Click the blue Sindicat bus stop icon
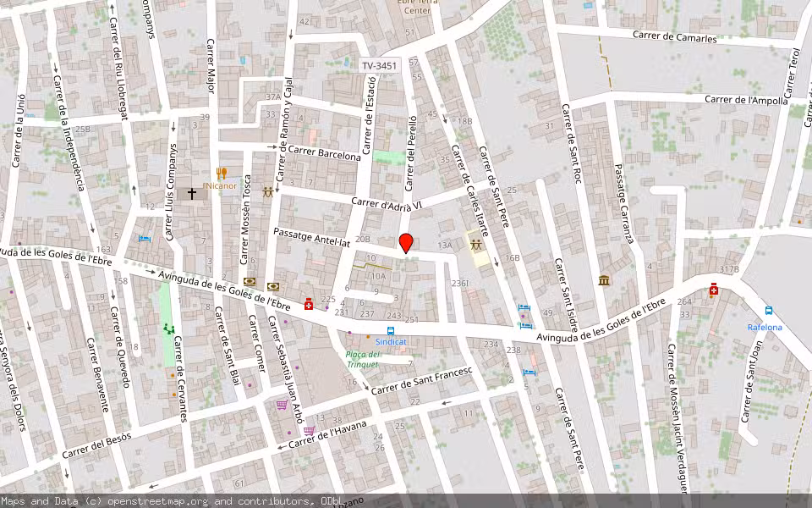Viewport: 812px width, 508px height. pos(390,330)
